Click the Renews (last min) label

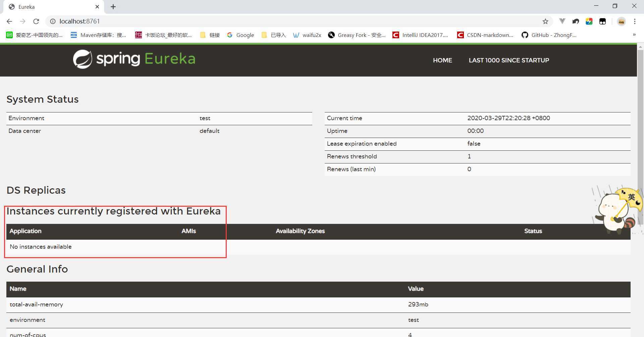tap(351, 169)
